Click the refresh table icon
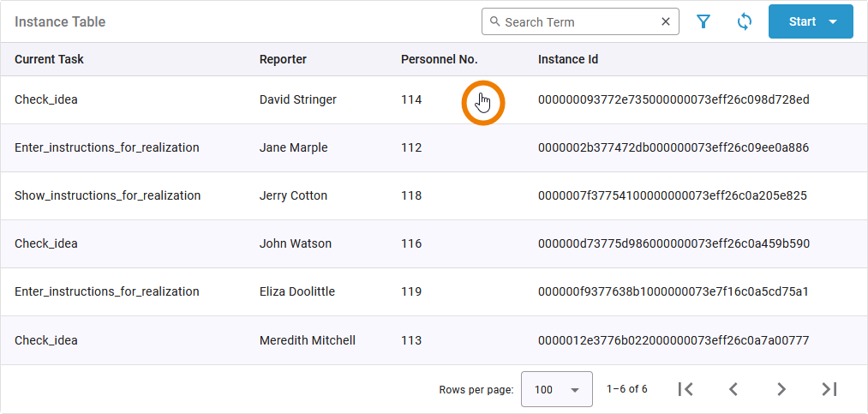 [745, 21]
